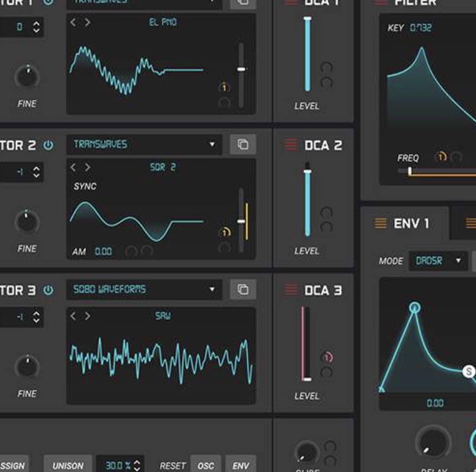Screen dimensions: 476x472
Task: Select next waveform after EL PNO
Action: [87, 22]
